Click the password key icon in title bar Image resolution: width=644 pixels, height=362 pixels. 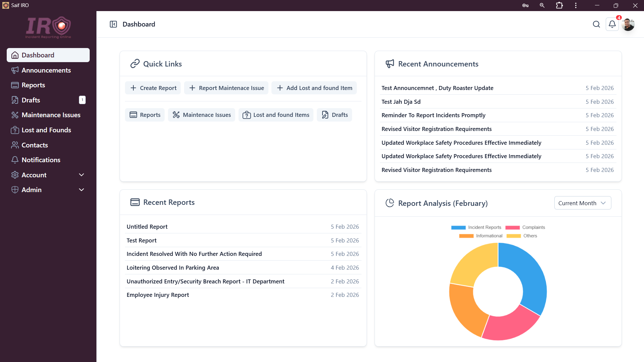(525, 5)
